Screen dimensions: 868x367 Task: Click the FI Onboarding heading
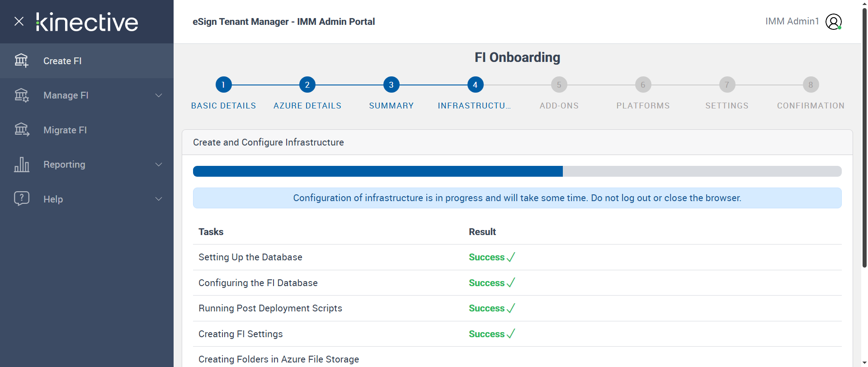517,57
